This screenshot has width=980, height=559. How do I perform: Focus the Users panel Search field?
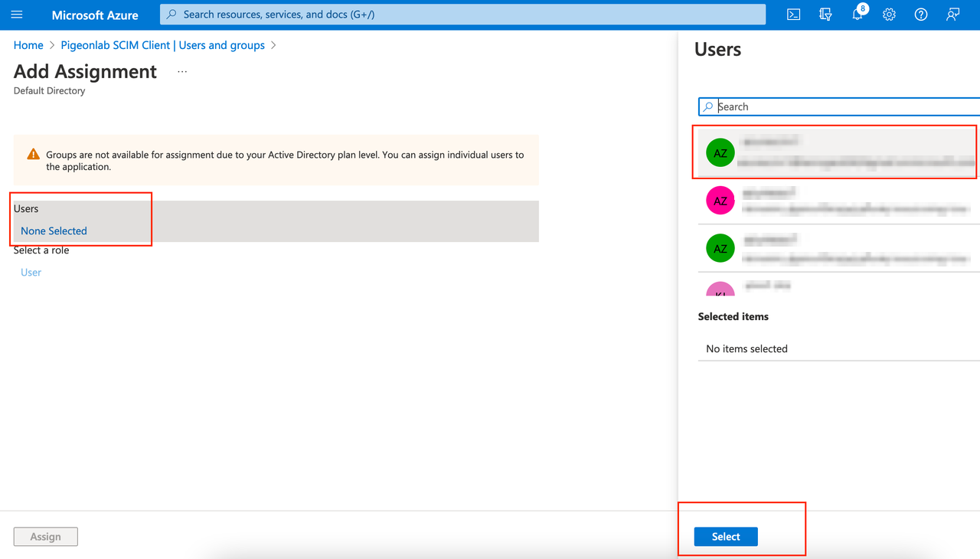[x=839, y=106]
